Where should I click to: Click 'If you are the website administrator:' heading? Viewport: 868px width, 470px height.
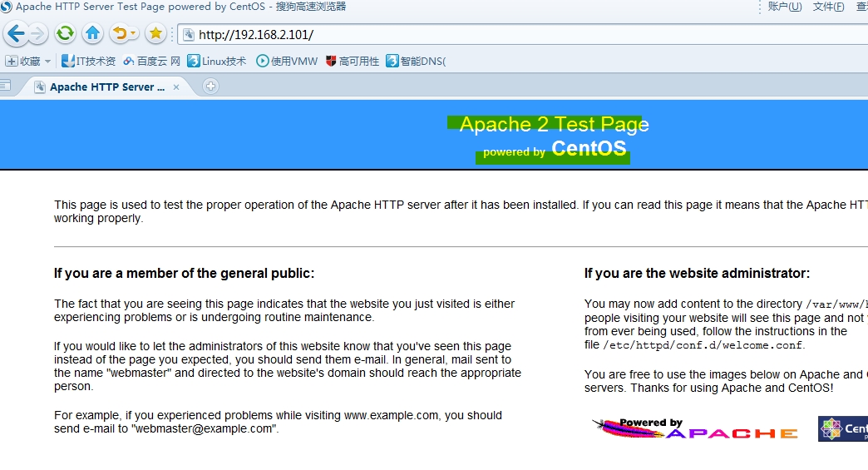click(x=697, y=274)
